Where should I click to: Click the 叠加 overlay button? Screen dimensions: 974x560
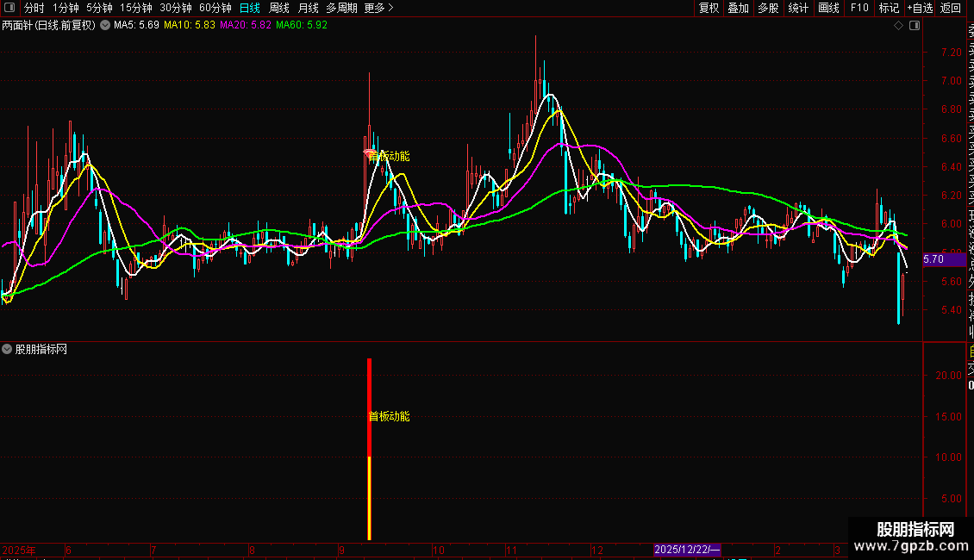pos(738,8)
